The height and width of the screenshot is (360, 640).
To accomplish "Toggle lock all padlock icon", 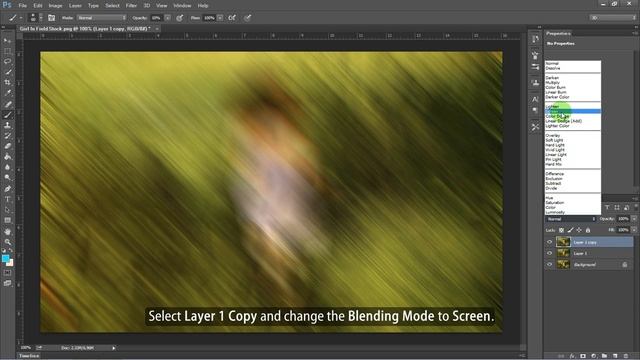I will [x=588, y=230].
